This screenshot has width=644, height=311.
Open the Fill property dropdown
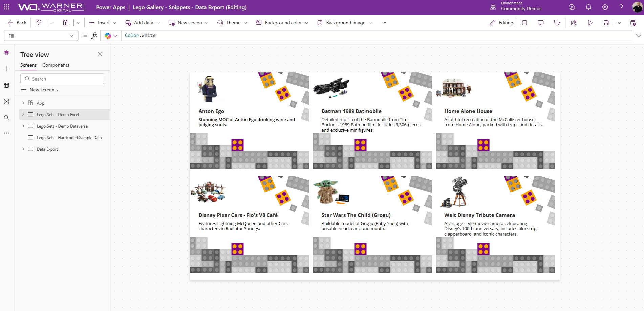(41, 36)
